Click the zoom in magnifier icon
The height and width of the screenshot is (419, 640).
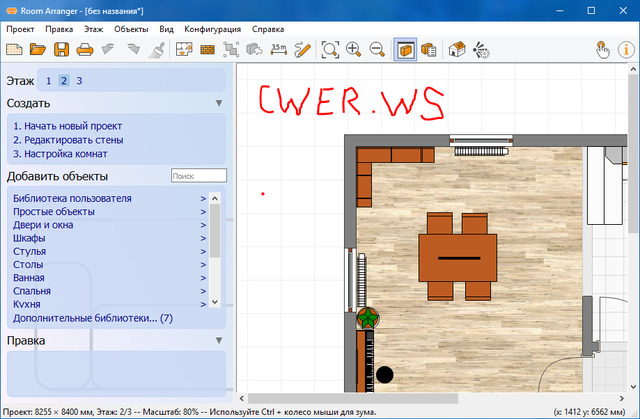354,49
